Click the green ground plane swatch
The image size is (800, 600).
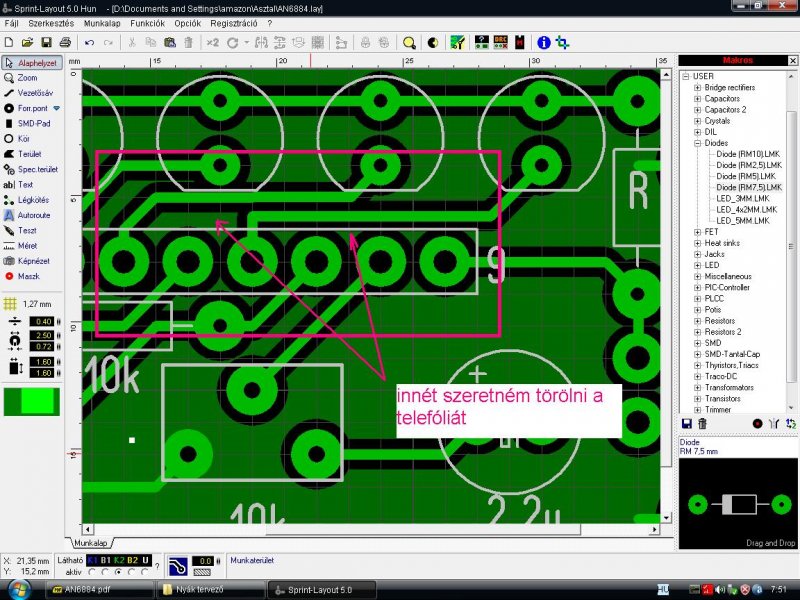pos(32,402)
